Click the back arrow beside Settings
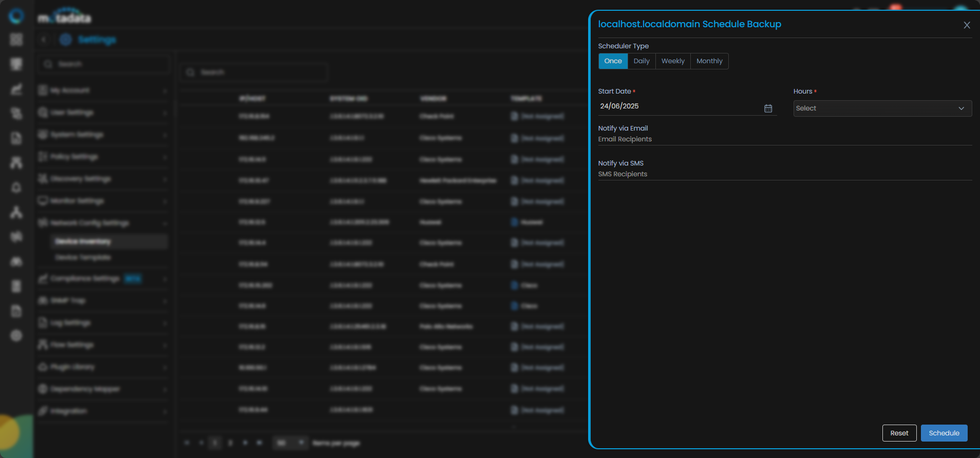980x458 pixels. coord(44,40)
